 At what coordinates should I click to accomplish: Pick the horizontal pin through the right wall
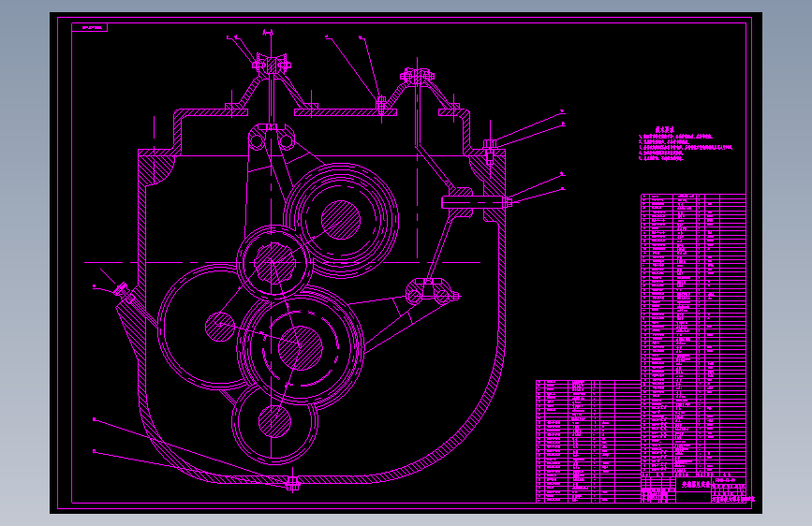477,203
